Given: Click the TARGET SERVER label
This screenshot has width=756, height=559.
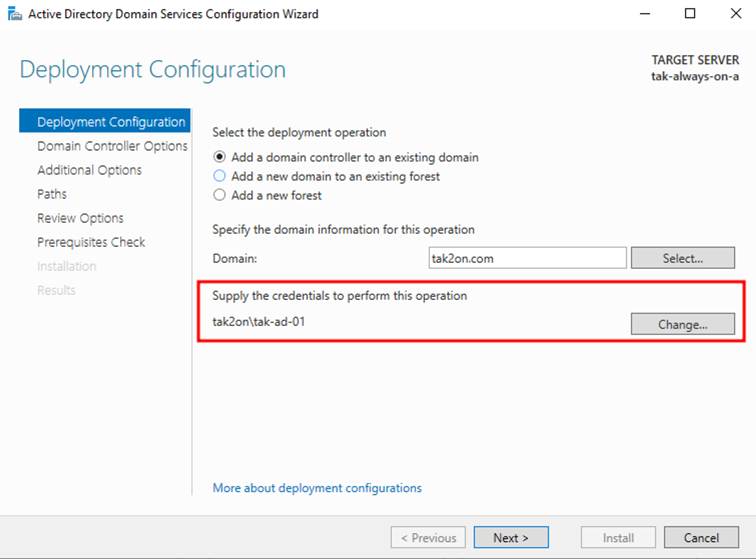Looking at the screenshot, I should tap(695, 60).
